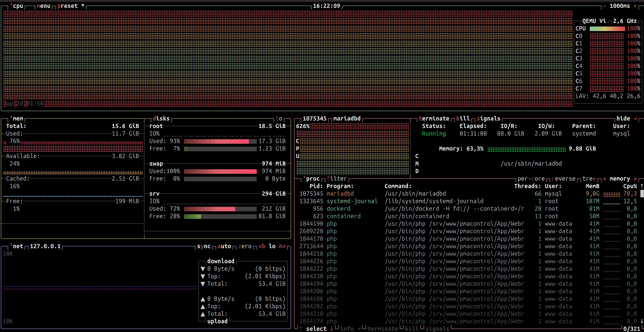Screen dimensions: 644x332
Task: Toggle process tree view
Action: (x=589, y=179)
